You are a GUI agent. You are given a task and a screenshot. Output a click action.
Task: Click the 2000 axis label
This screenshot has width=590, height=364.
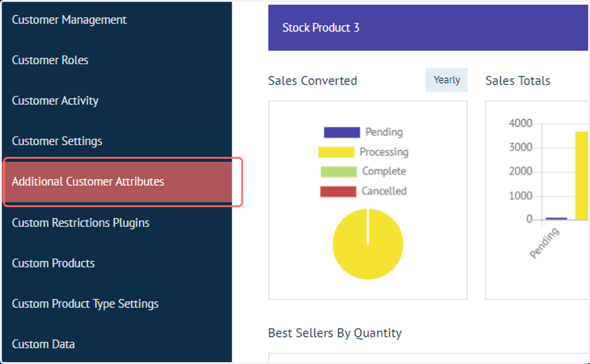click(x=521, y=171)
